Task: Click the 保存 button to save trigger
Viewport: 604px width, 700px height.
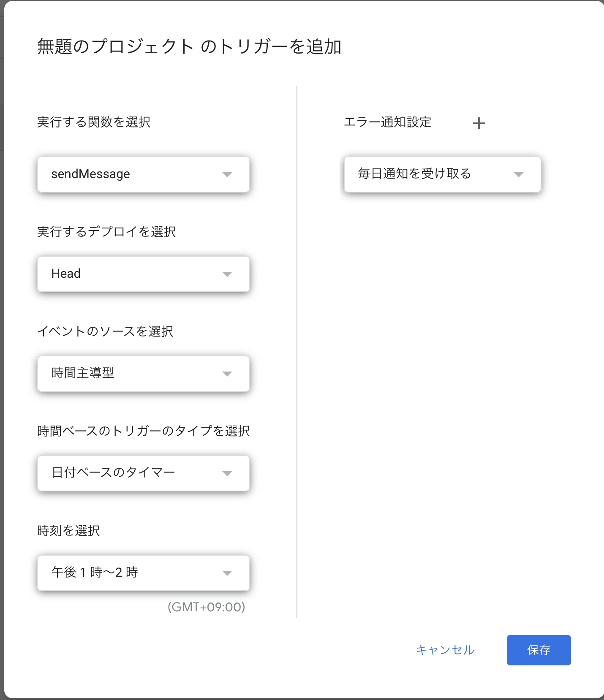Action: click(539, 650)
